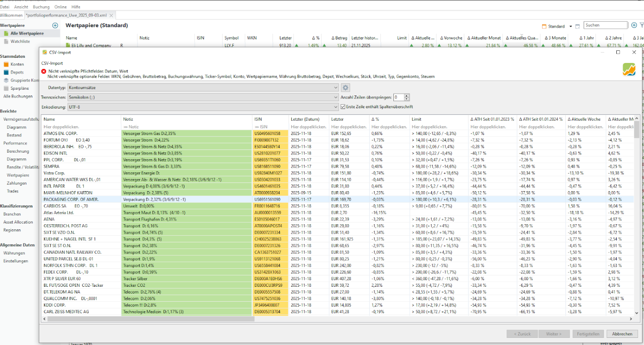This screenshot has width=644, height=345.
Task: Open the Enkodierung dropdown set to UTF-8
Action: tap(203, 107)
